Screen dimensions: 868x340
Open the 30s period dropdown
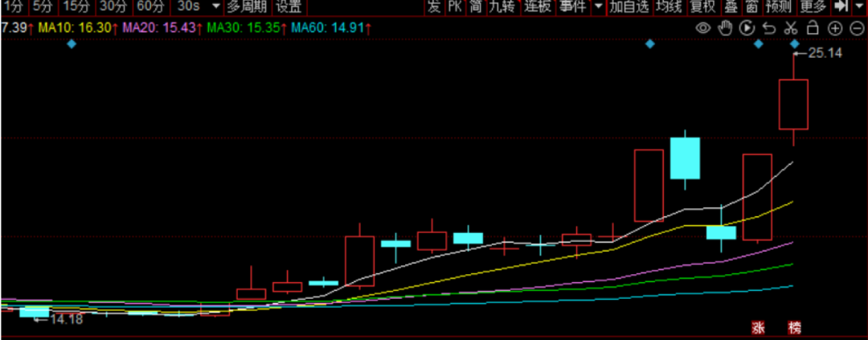click(x=199, y=6)
